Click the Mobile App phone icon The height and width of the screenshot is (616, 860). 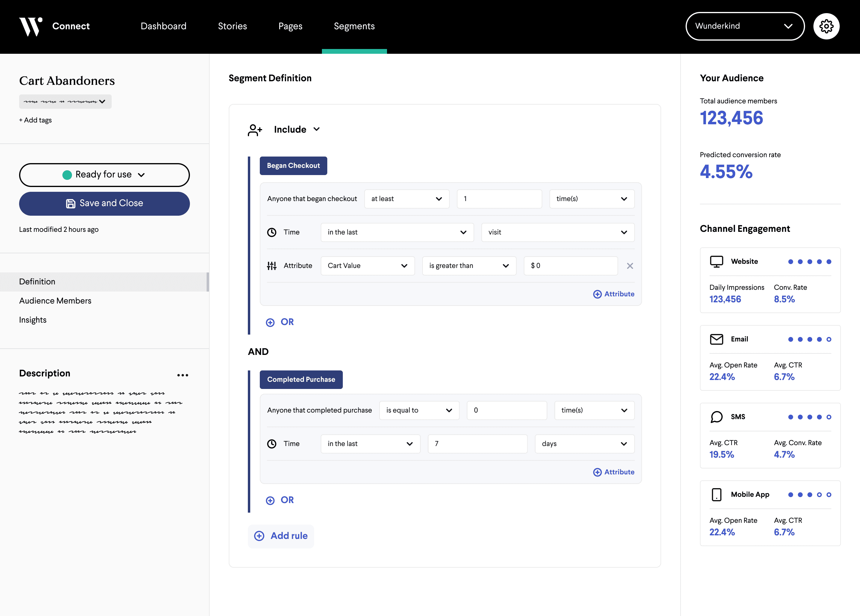pyautogui.click(x=716, y=494)
